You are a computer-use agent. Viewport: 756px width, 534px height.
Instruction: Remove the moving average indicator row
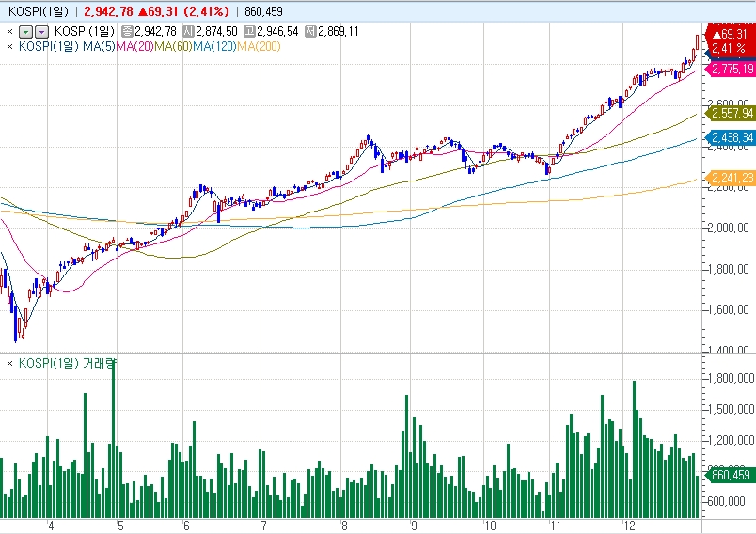pos(9,45)
